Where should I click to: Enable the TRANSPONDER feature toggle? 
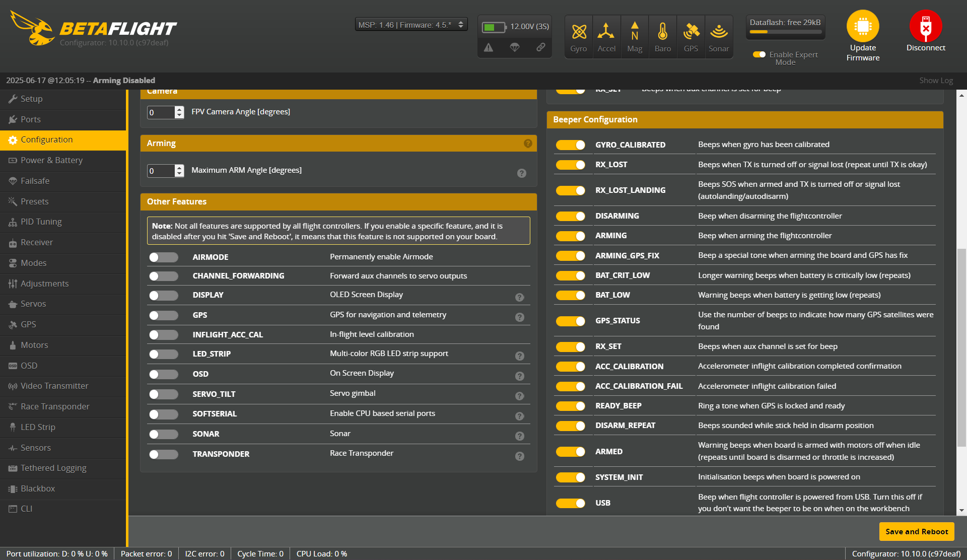click(164, 454)
